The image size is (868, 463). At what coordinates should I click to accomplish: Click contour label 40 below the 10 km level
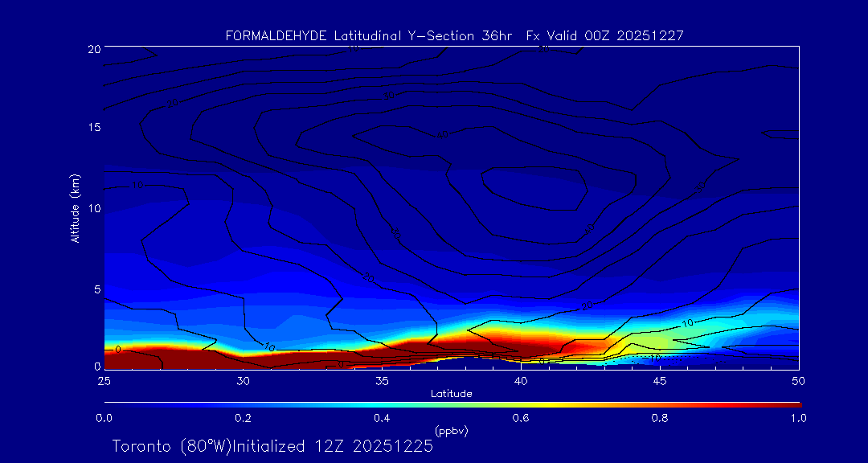pyautogui.click(x=589, y=227)
